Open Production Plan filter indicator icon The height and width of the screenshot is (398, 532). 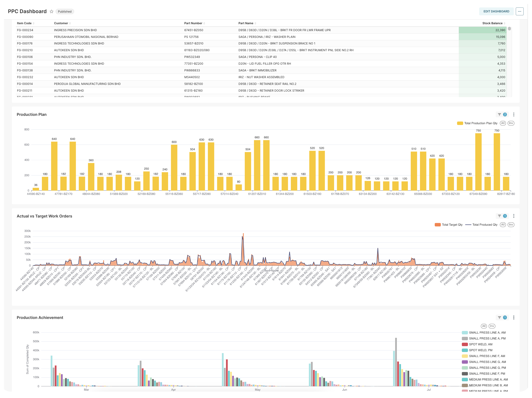[x=500, y=114]
